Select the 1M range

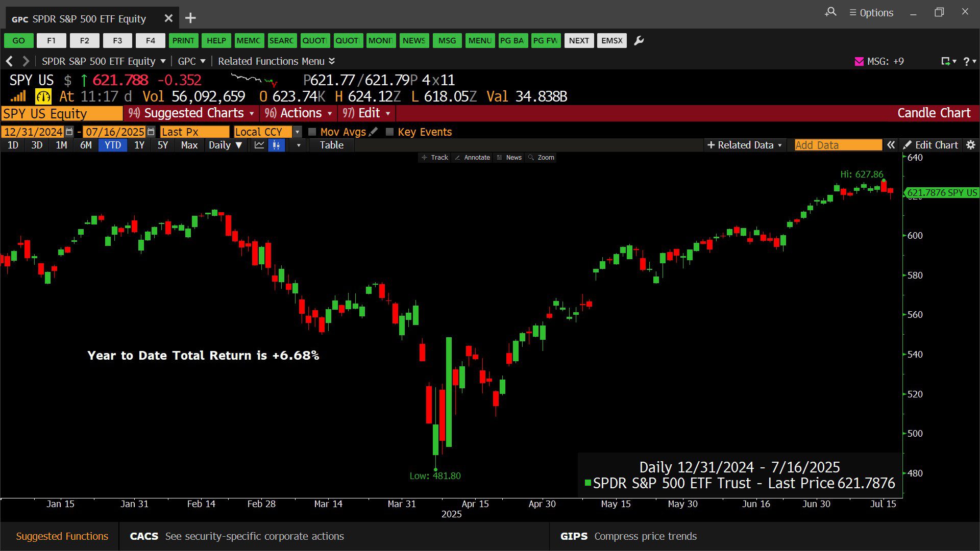[61, 145]
